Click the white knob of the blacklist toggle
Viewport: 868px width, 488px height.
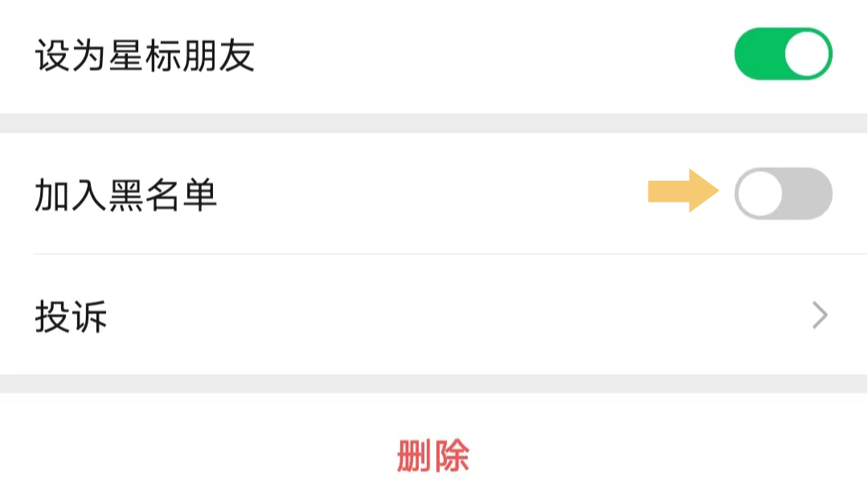(760, 191)
